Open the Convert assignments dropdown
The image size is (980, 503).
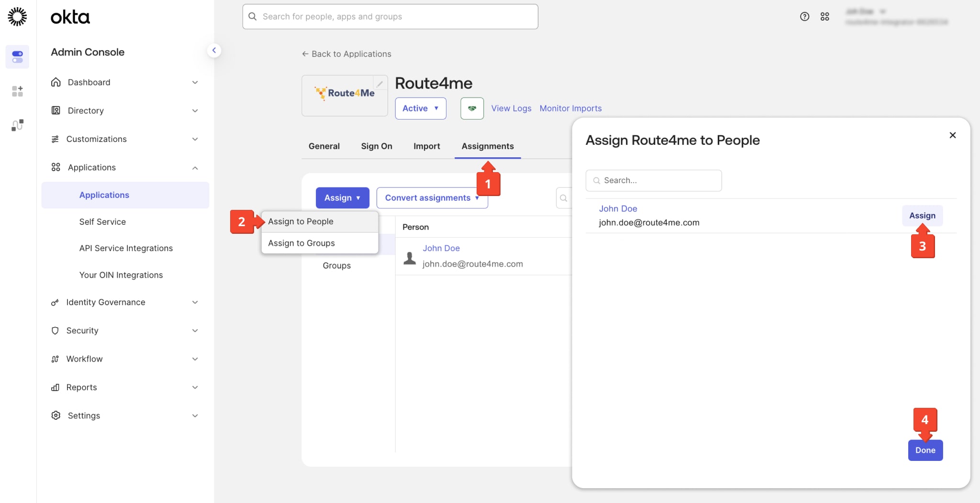click(x=432, y=198)
